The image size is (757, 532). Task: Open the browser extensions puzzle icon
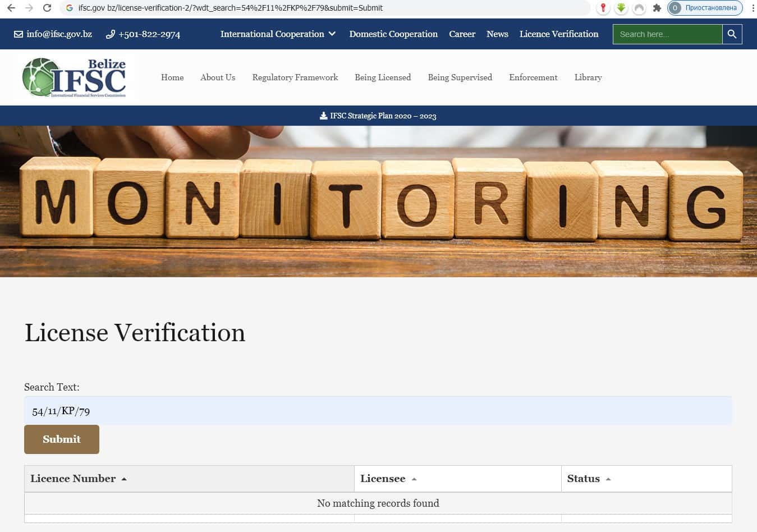coord(657,8)
